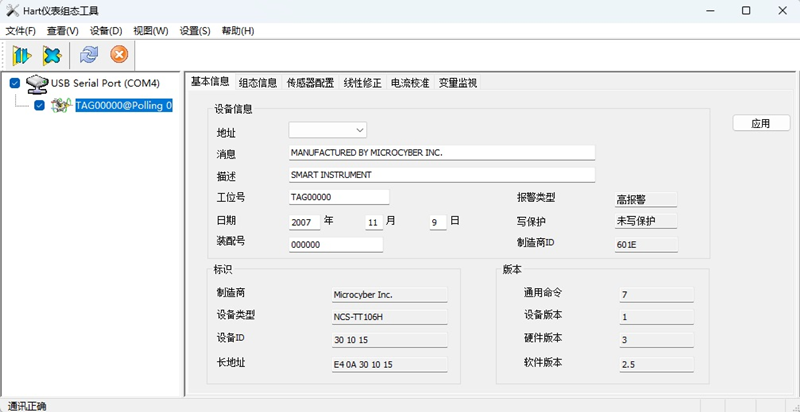The image size is (800, 412).
Task: Click the 报警类型 value 高报警
Action: [x=645, y=200]
